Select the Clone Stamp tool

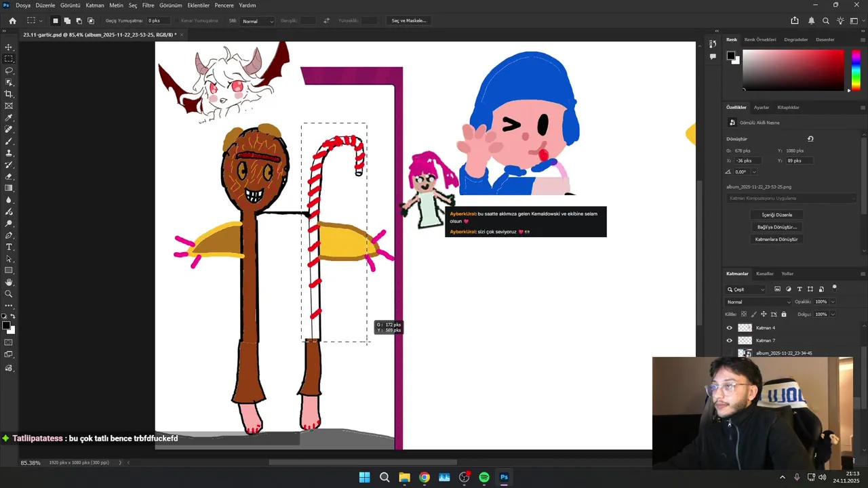(x=9, y=153)
